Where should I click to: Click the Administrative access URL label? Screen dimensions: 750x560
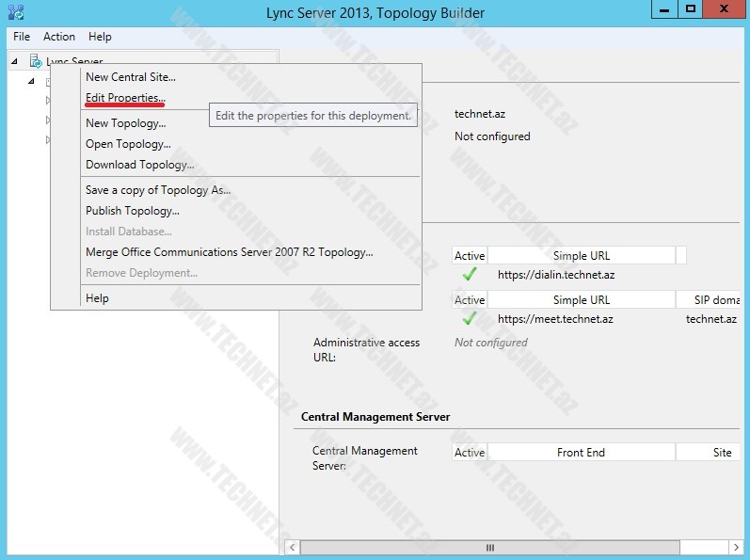366,349
